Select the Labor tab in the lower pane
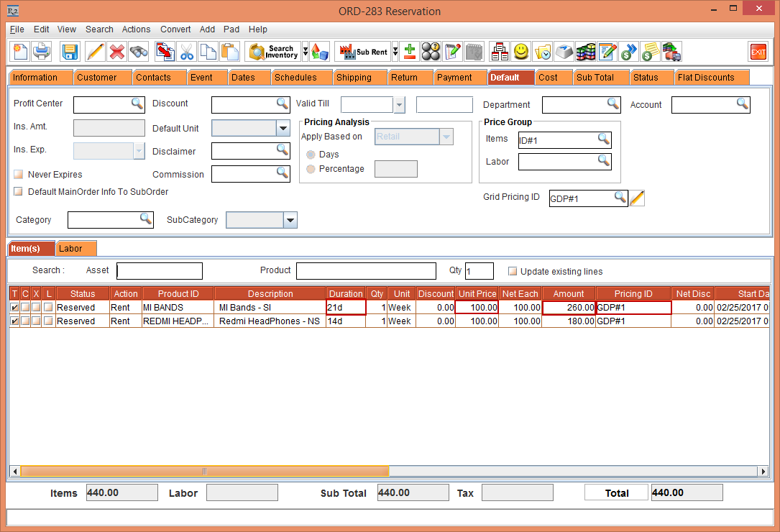Screen dimensions: 780x532 click(x=75, y=247)
